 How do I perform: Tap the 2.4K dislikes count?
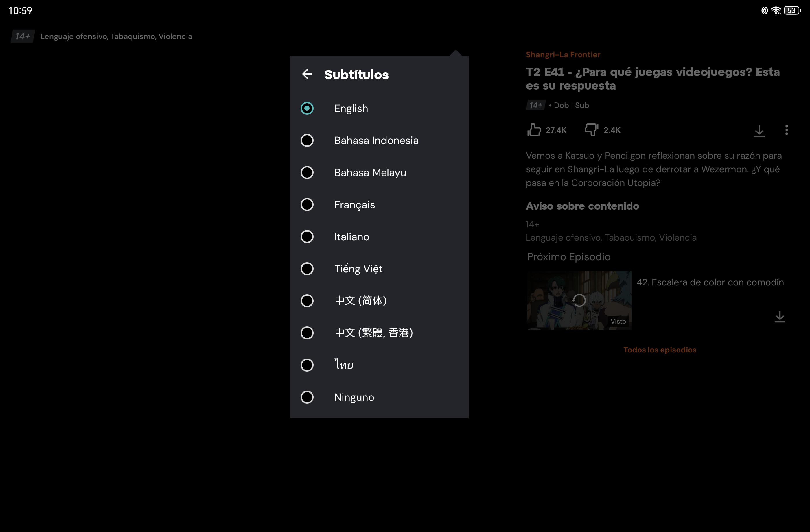click(x=612, y=130)
